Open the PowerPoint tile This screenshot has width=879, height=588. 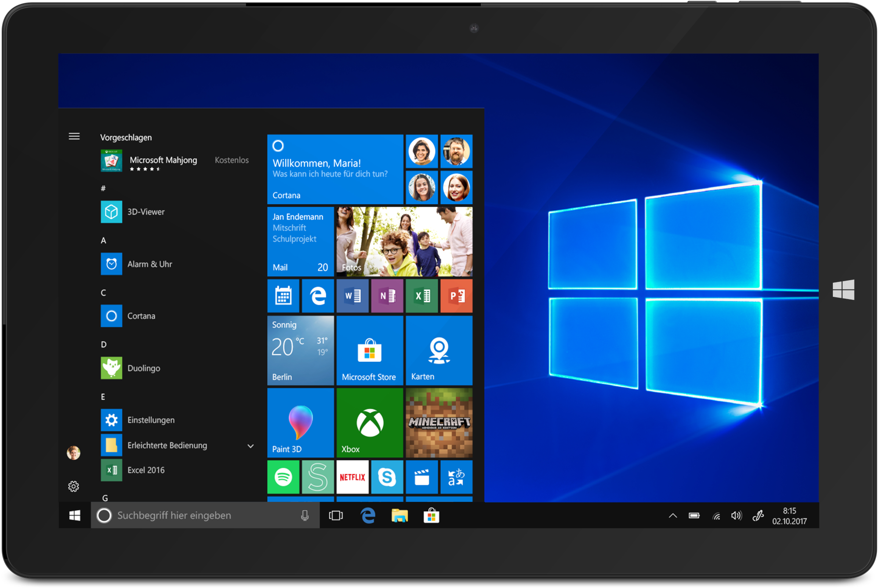tap(457, 296)
